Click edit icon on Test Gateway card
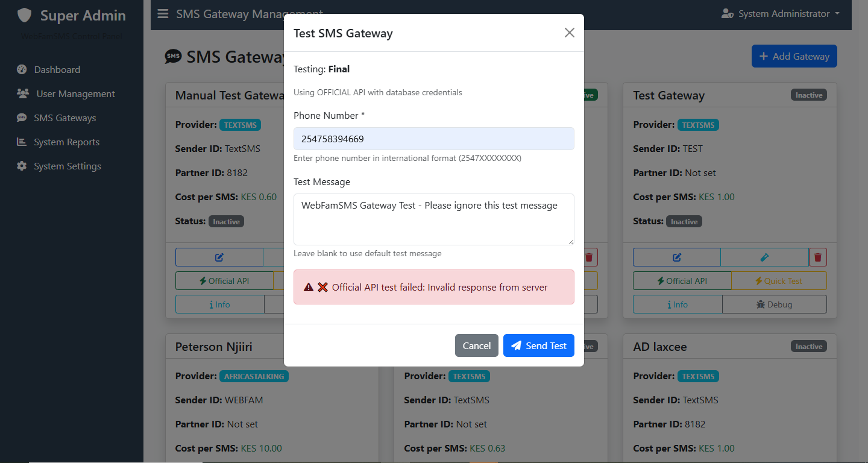Screen dimensions: 868x463 pyautogui.click(x=676, y=257)
